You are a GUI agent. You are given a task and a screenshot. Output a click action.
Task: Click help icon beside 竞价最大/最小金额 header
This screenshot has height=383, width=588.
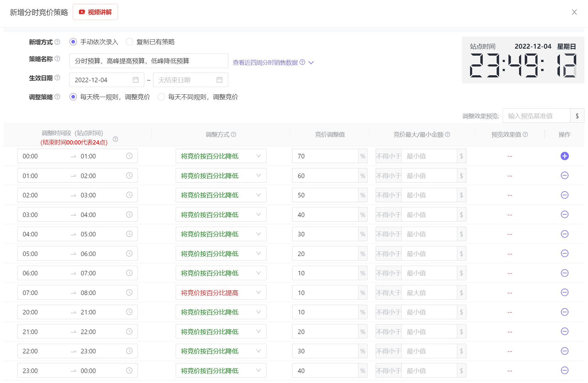(448, 135)
